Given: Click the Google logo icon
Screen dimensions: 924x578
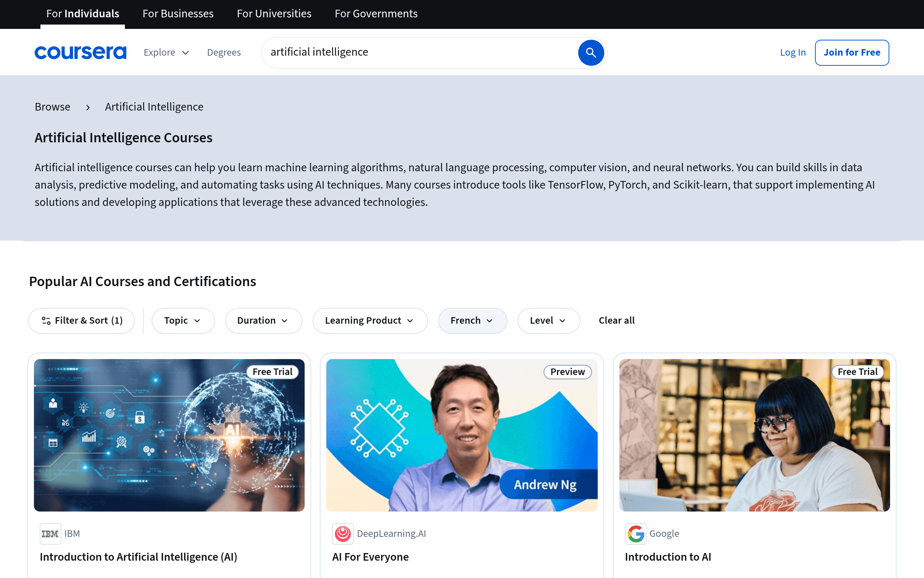Looking at the screenshot, I should [x=635, y=534].
